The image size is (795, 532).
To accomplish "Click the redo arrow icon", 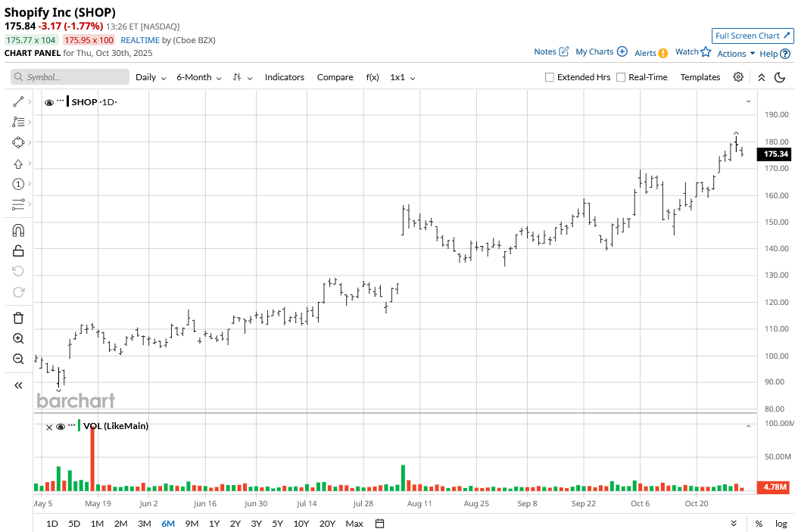I will pos(18,292).
